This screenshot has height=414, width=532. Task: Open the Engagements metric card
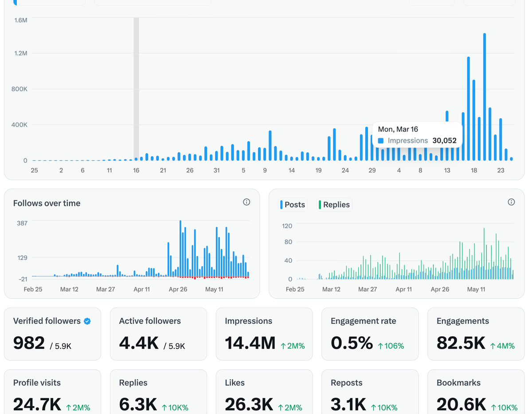click(x=476, y=334)
